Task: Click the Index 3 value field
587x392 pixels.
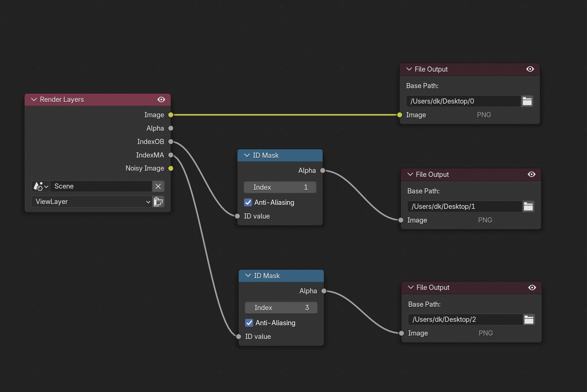Action: click(x=281, y=308)
